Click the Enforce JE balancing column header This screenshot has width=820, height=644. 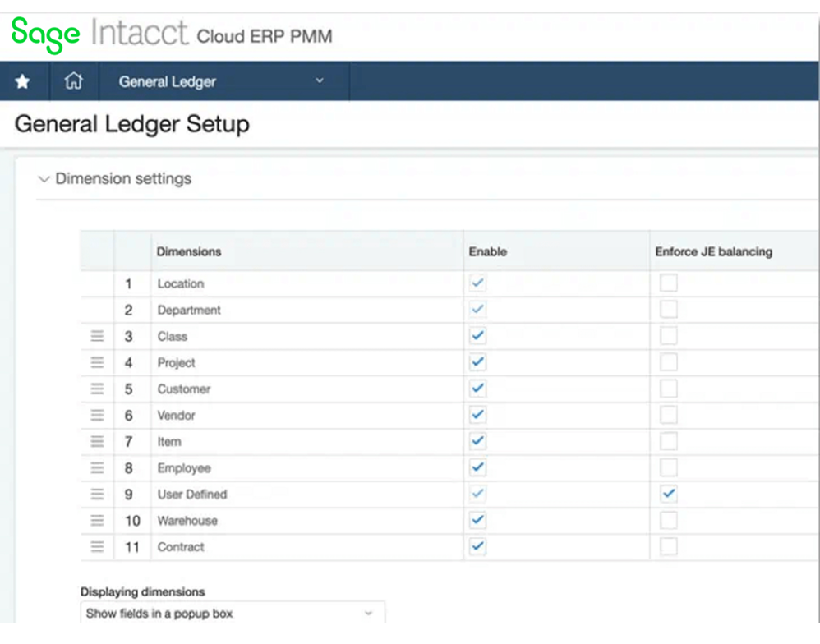(713, 251)
